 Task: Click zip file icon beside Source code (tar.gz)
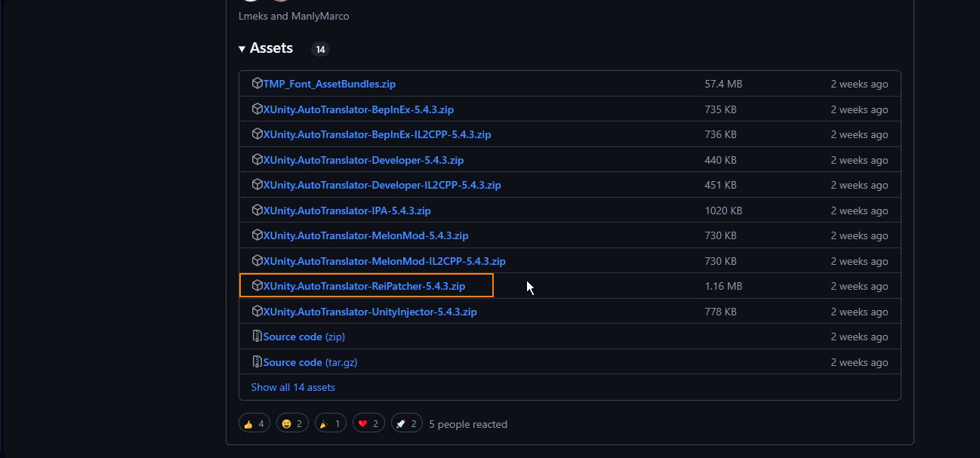(257, 362)
